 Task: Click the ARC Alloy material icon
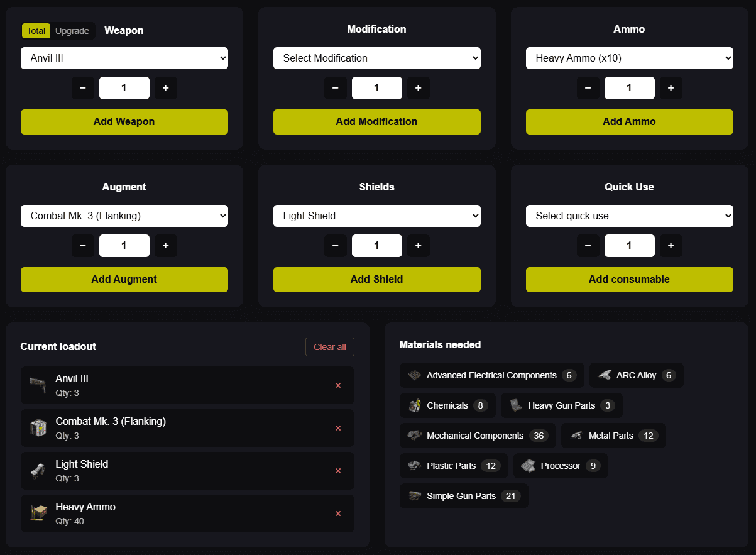pos(605,375)
